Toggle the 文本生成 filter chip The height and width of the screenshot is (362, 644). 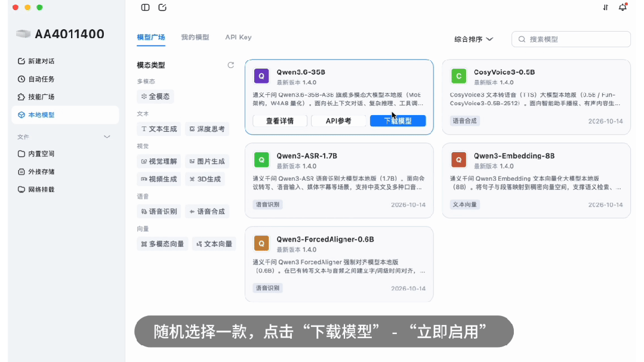159,129
